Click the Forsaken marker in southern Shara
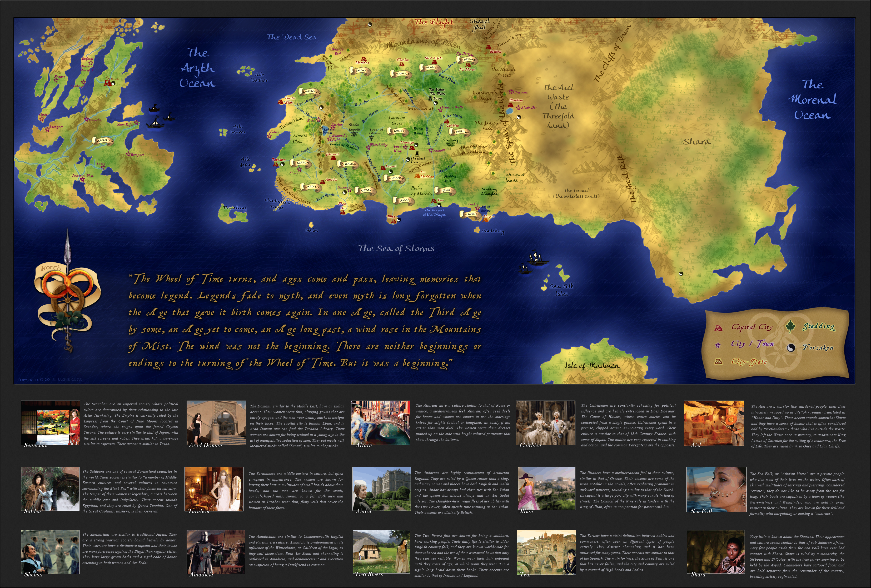 click(x=681, y=273)
